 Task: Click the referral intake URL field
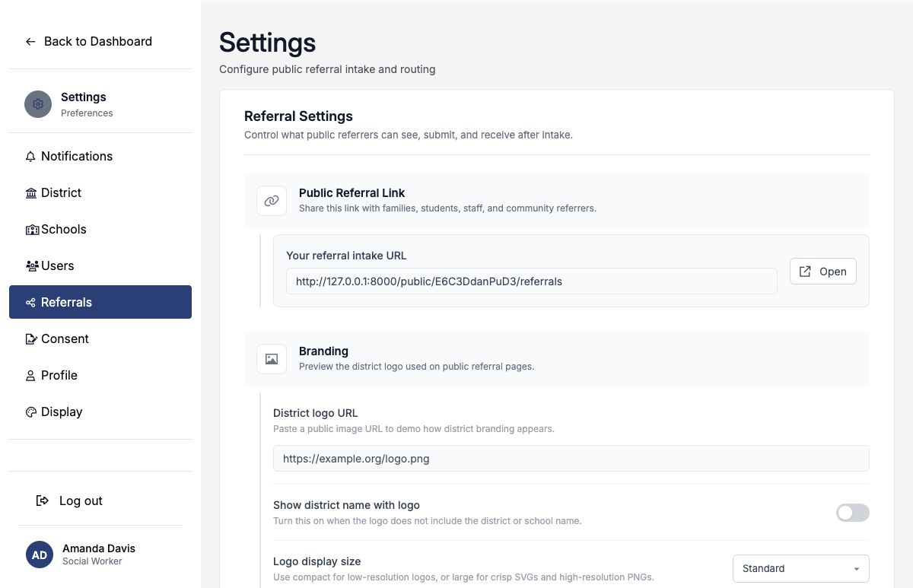[532, 281]
